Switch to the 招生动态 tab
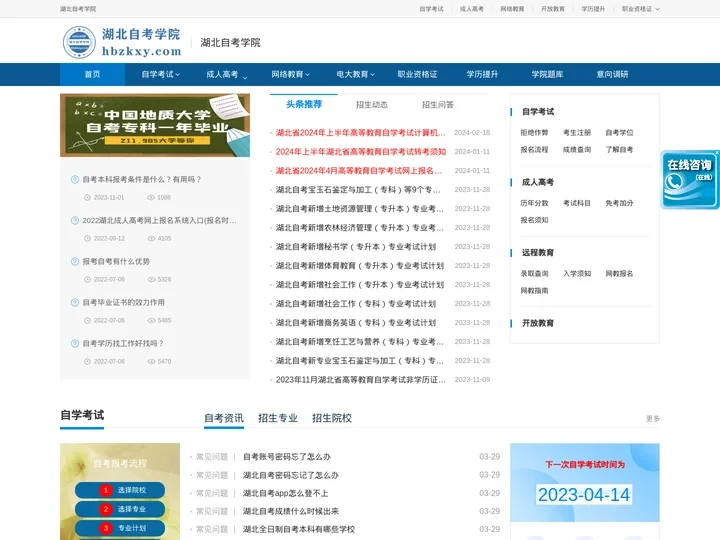This screenshot has height=540, width=720. [x=372, y=105]
